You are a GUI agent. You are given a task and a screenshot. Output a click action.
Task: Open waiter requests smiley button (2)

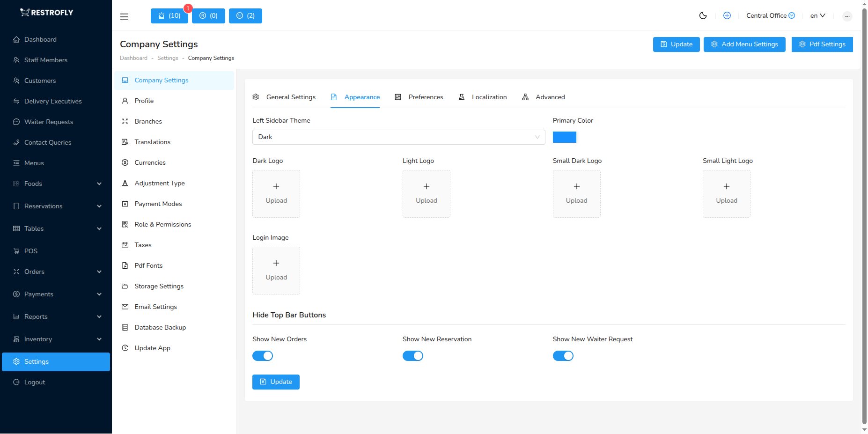(x=245, y=16)
